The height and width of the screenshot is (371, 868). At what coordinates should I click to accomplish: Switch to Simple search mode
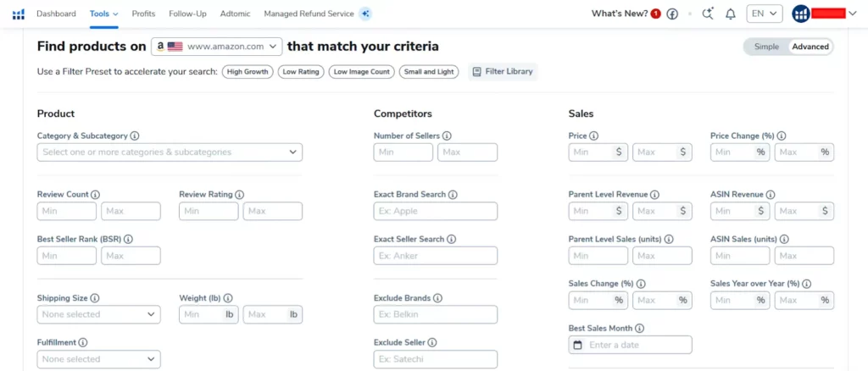766,47
